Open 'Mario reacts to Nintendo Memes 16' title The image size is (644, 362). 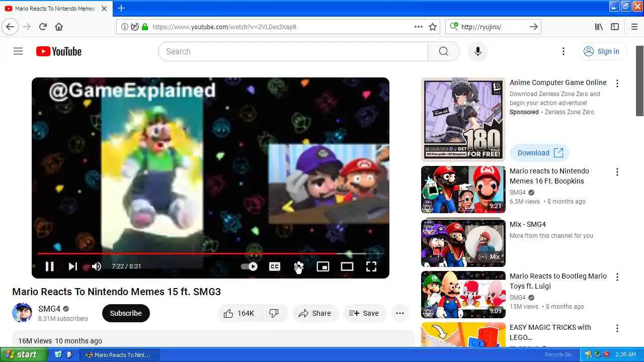click(549, 176)
